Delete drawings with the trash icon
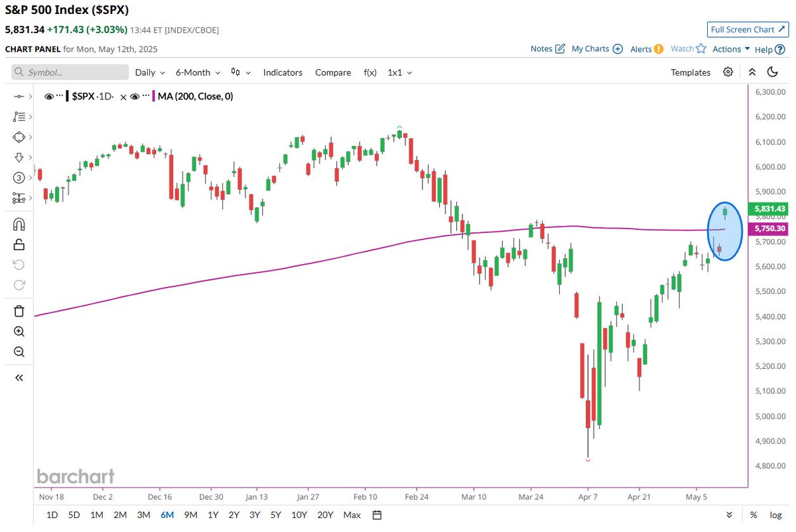 [19, 311]
